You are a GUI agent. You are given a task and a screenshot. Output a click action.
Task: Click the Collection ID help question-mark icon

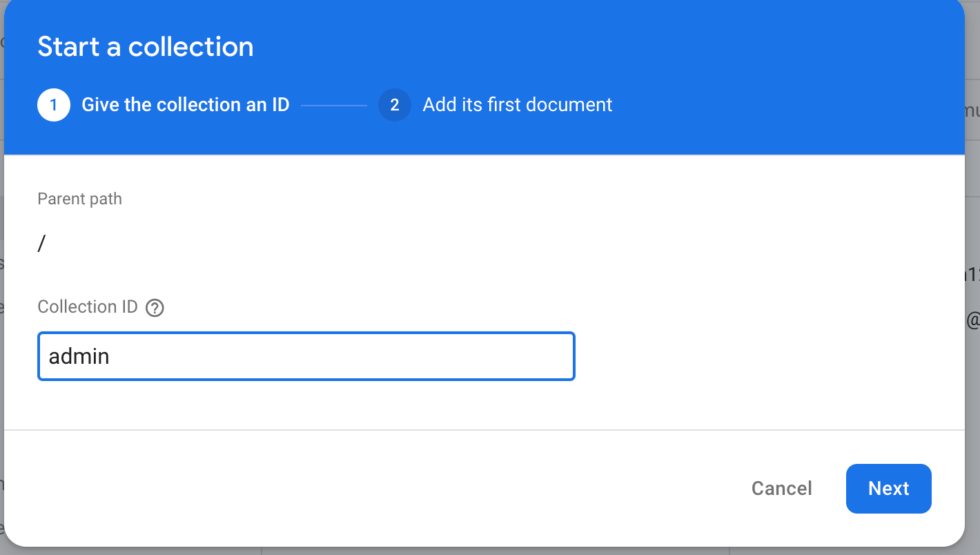tap(155, 308)
